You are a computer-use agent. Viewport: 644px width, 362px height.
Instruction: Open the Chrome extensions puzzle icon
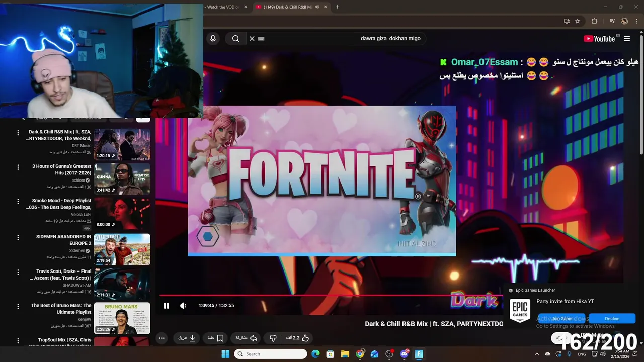594,21
